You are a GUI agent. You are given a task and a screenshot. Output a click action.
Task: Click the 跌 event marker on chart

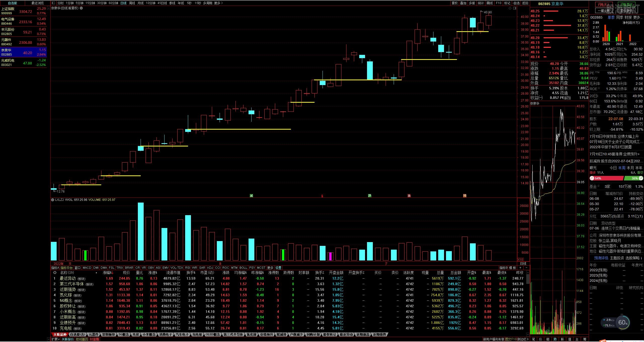pyautogui.click(x=370, y=196)
